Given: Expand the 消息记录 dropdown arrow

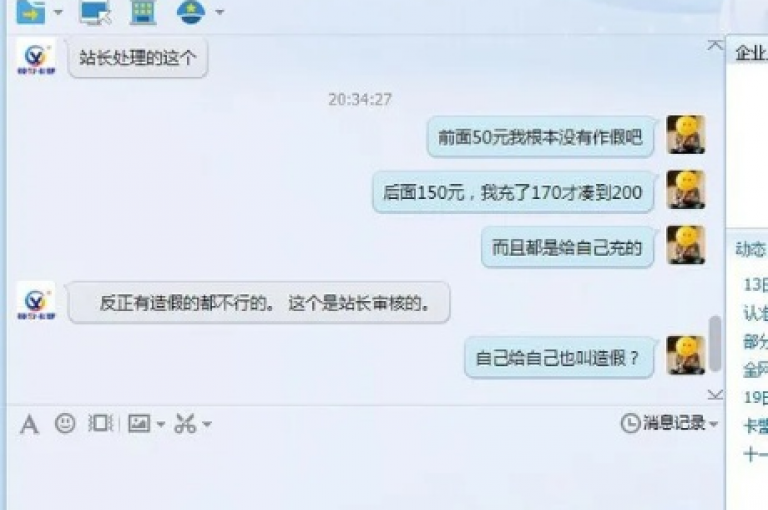Looking at the screenshot, I should pyautogui.click(x=713, y=424).
